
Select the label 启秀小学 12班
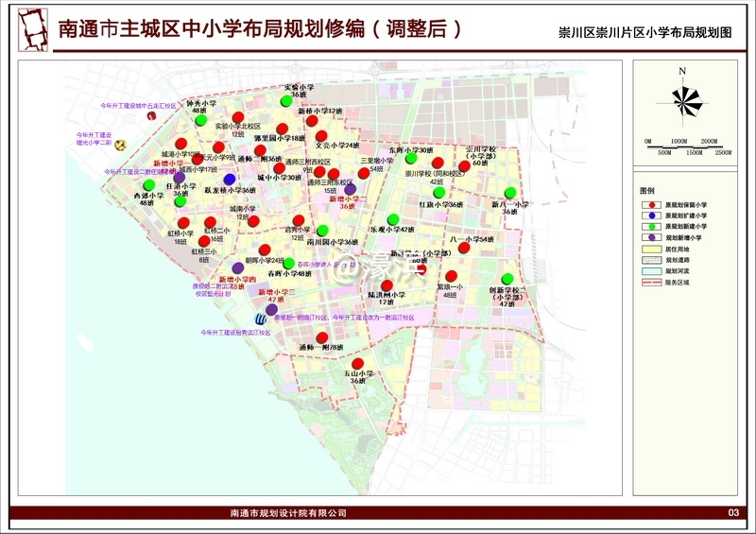298,233
